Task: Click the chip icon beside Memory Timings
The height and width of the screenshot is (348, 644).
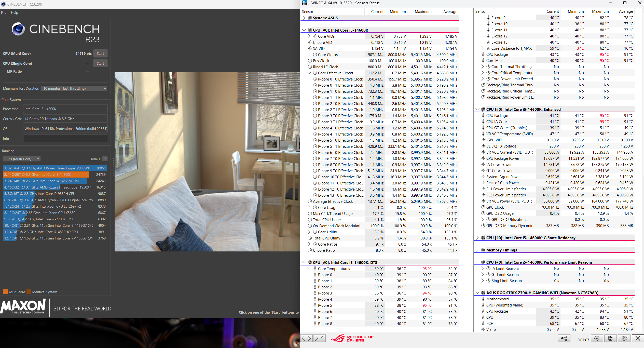Action: (x=483, y=250)
